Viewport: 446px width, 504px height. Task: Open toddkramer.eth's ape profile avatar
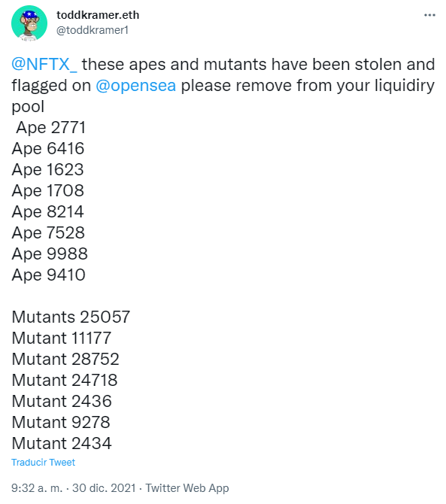[x=29, y=23]
